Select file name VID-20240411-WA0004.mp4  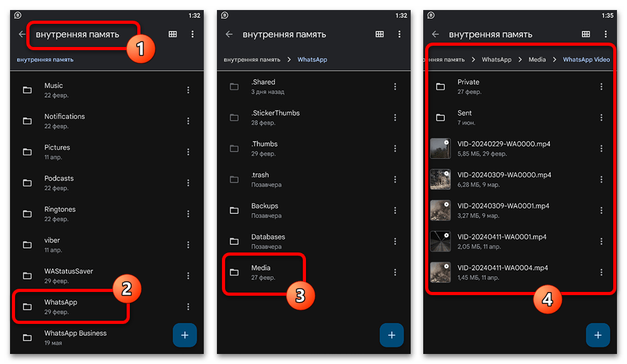click(x=503, y=268)
